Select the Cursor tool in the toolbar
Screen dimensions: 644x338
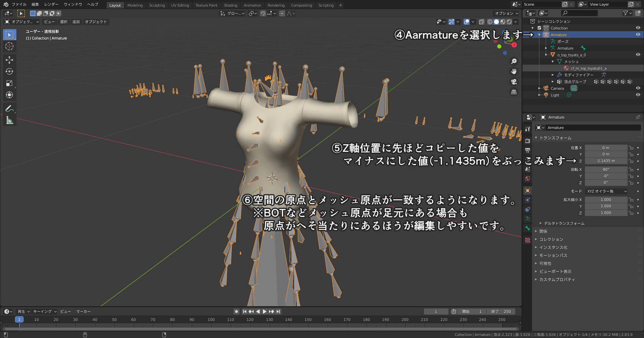[x=9, y=47]
